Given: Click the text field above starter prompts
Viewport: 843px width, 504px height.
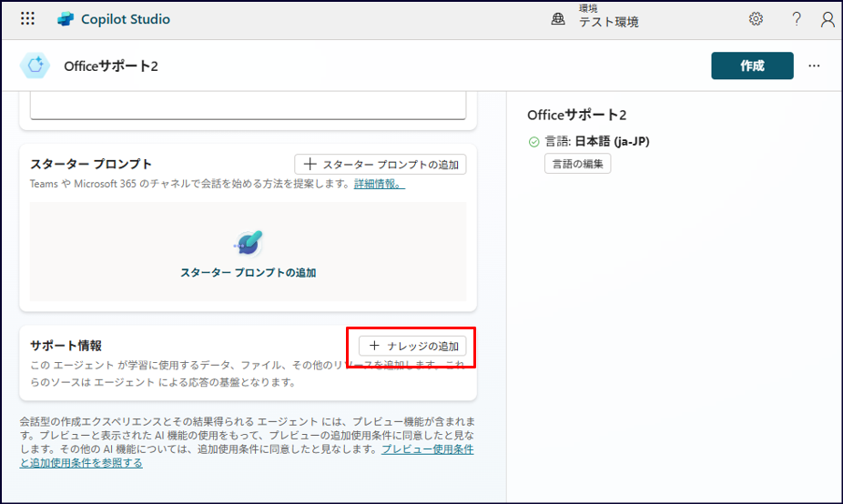Looking at the screenshot, I should tap(248, 106).
